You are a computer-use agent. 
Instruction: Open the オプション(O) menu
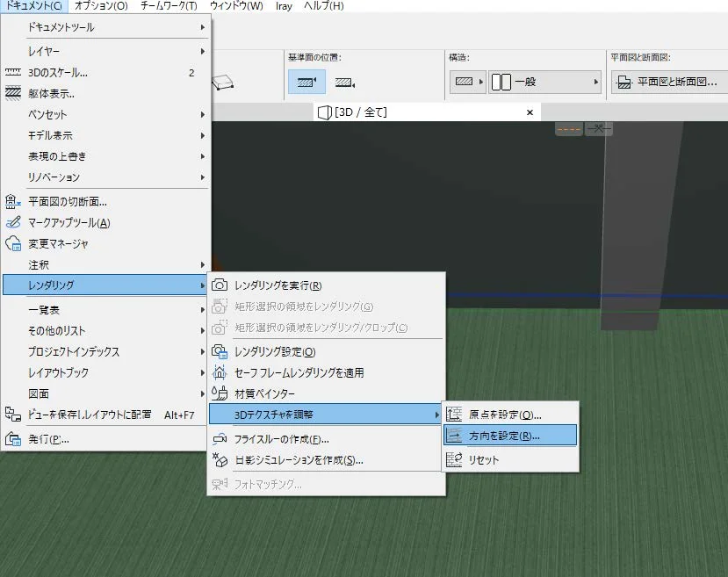point(101,6)
